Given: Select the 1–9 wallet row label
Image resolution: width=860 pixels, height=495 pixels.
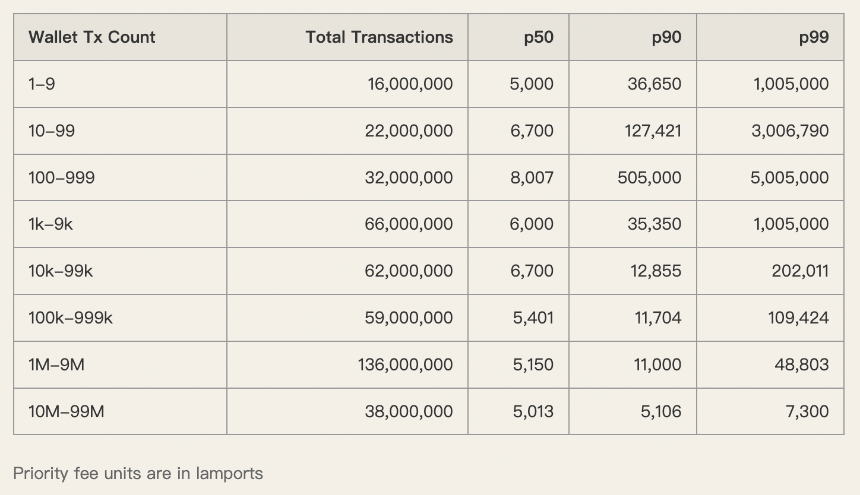Looking at the screenshot, I should pyautogui.click(x=42, y=84).
